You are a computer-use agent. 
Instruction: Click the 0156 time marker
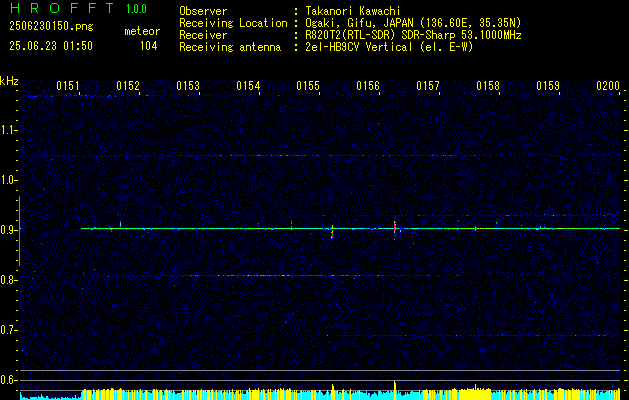pyautogui.click(x=368, y=86)
